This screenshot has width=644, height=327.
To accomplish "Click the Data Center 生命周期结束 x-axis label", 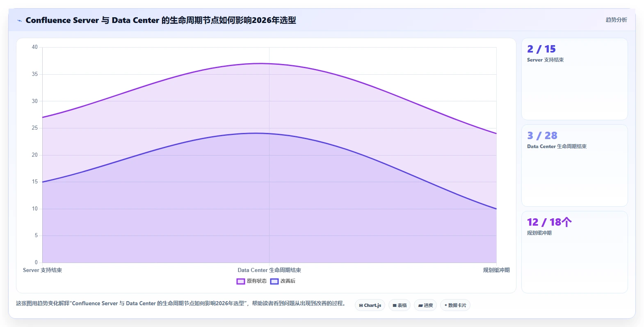I will point(269,270).
